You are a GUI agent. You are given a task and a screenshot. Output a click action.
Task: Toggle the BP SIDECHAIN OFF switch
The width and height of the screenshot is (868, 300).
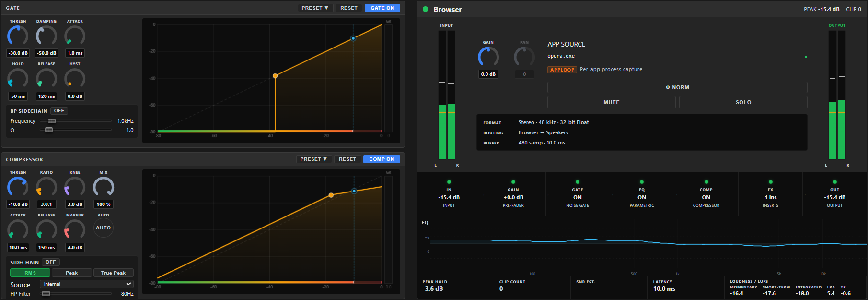point(59,111)
